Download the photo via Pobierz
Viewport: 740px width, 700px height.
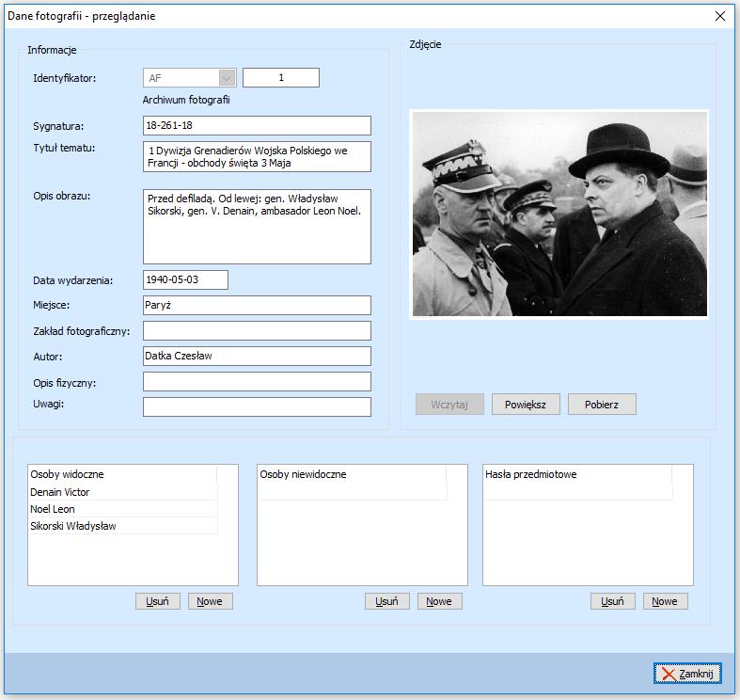click(x=602, y=405)
